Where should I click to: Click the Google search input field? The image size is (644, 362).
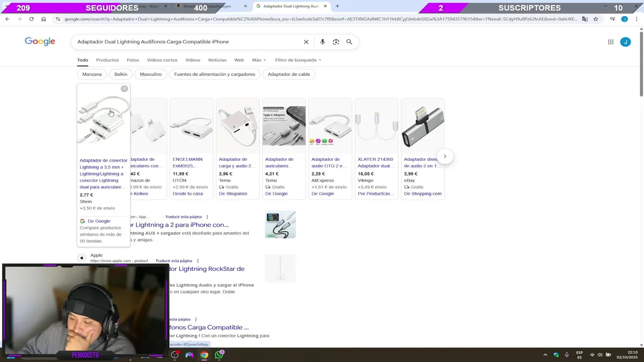pyautogui.click(x=189, y=42)
